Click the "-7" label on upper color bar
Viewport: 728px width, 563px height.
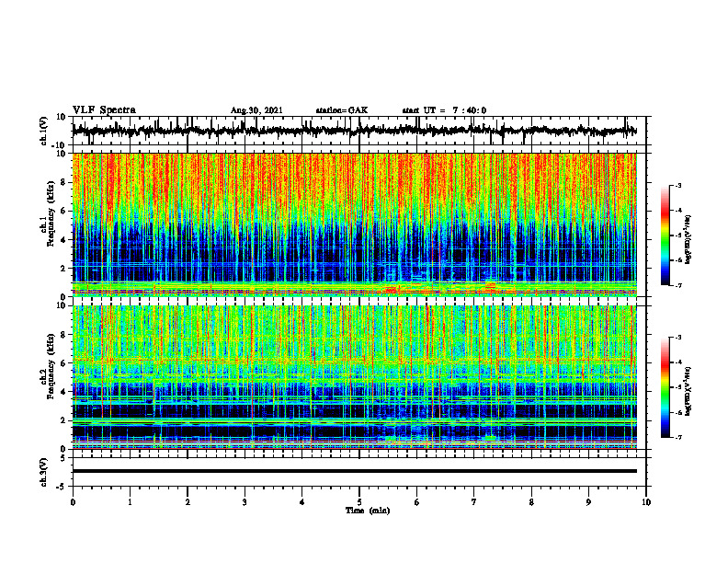click(x=678, y=285)
